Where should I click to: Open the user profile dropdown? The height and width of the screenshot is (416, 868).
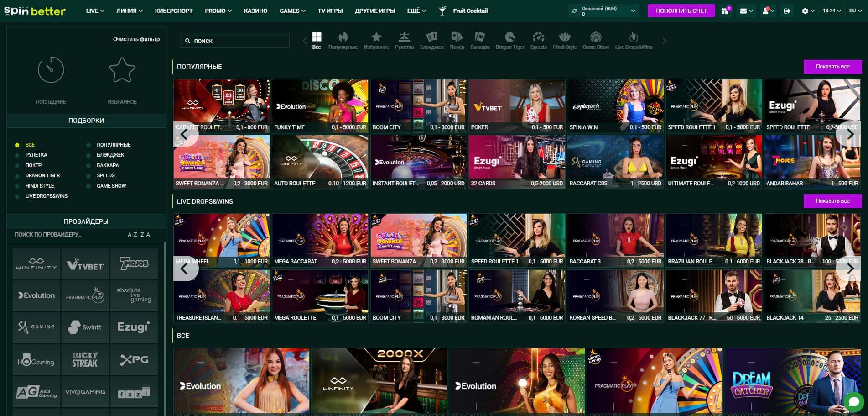[768, 11]
